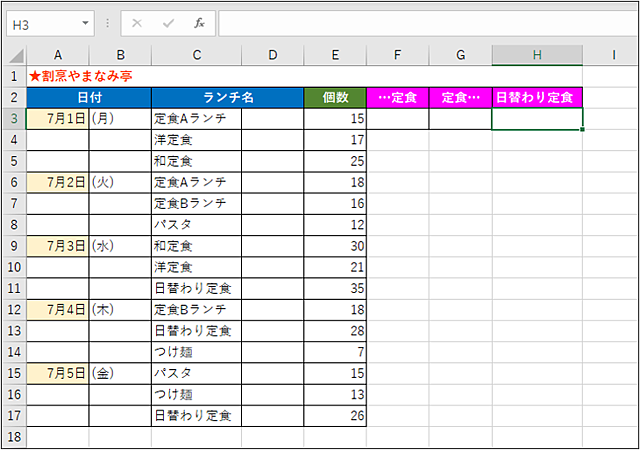Click weekday cell (水)
Viewport: 640px width, 450px height.
click(120, 246)
